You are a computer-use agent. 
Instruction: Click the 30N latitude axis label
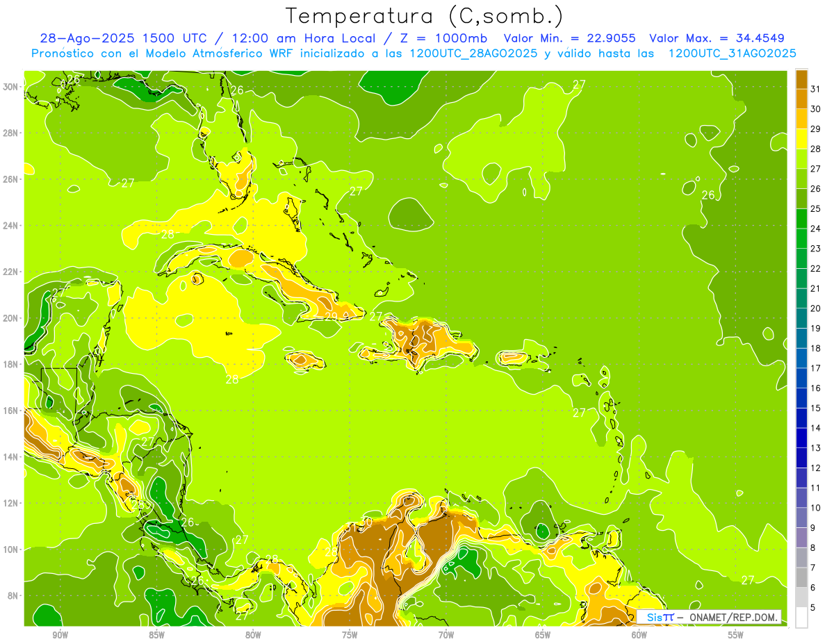coord(11,87)
